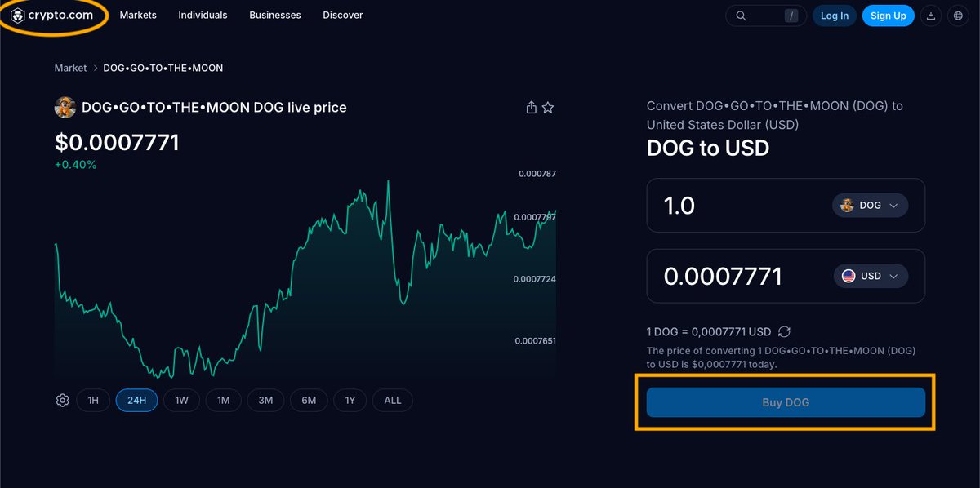Select the 24H chart range
Viewport: 980px width, 488px height.
pyautogui.click(x=136, y=401)
